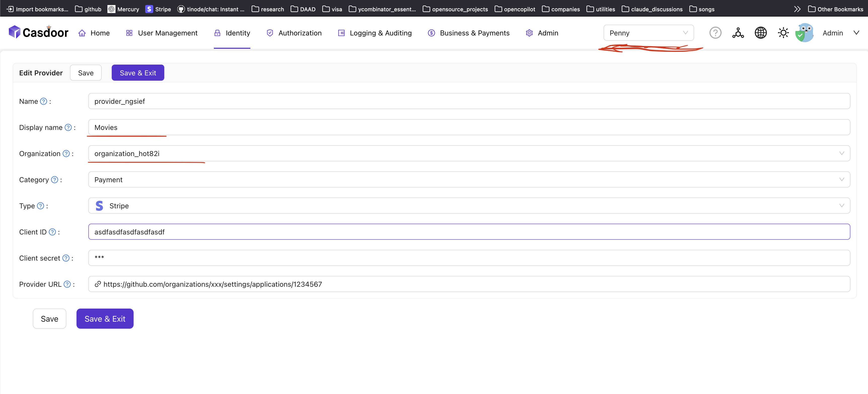Image resolution: width=868 pixels, height=394 pixels.
Task: Click the Provider URL input field
Action: point(469,284)
